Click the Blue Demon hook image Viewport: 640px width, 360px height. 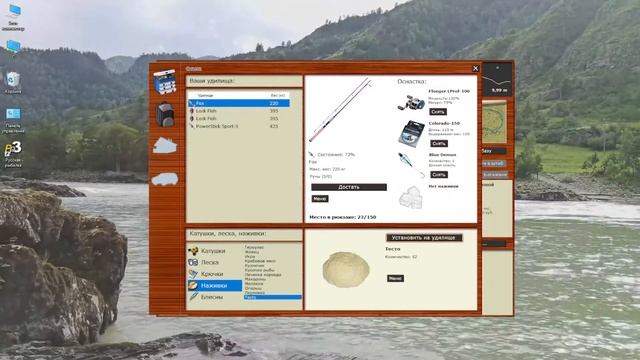pos(411,165)
